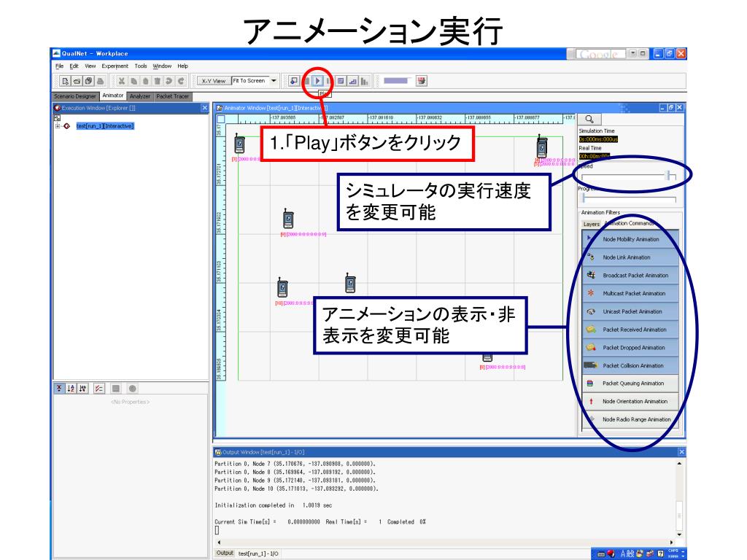This screenshot has width=747, height=560.
Task: Click the Stop icon right of Play
Action: tap(340, 81)
